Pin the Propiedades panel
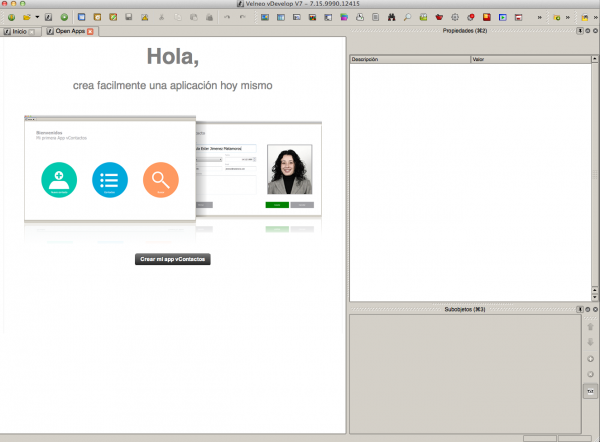 point(580,31)
